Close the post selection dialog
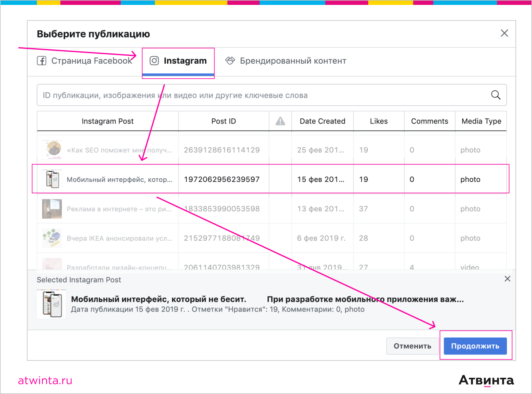 (504, 33)
